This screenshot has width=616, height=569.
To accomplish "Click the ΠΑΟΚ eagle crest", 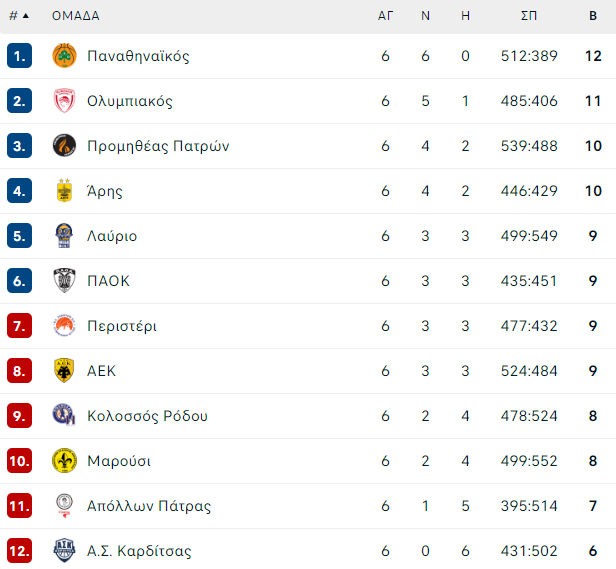I will coord(64,281).
